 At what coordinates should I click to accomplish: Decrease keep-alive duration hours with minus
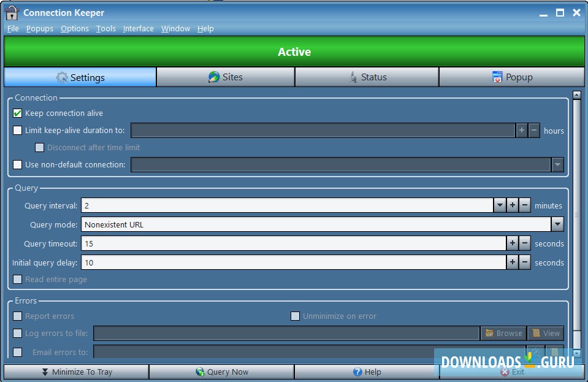[x=534, y=131]
